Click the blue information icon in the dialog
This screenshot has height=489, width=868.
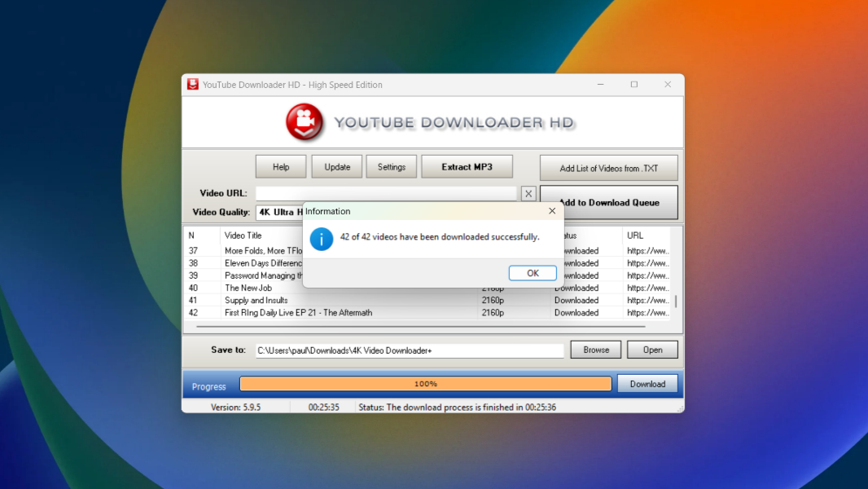coord(321,238)
